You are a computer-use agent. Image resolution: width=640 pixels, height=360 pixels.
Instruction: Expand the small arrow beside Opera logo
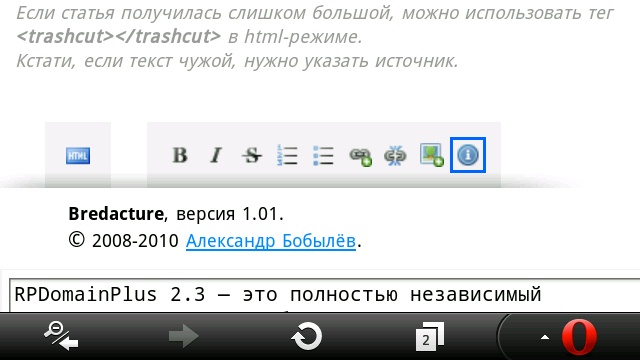[544, 337]
